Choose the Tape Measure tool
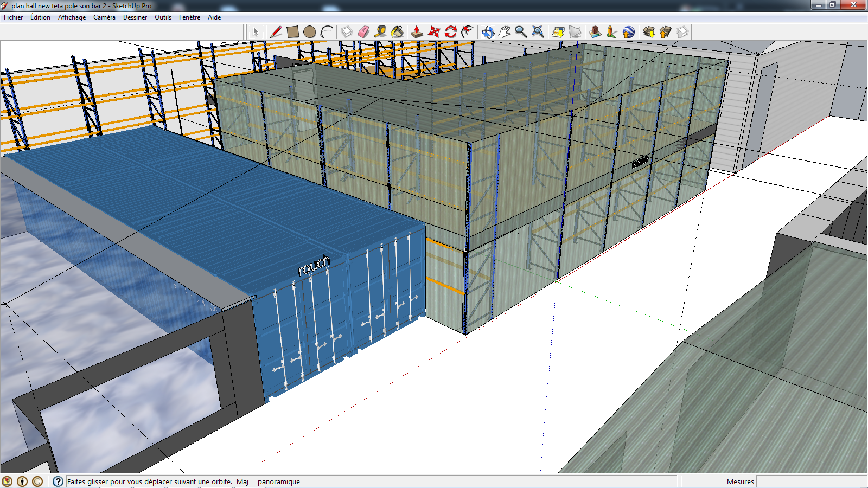 click(x=380, y=32)
